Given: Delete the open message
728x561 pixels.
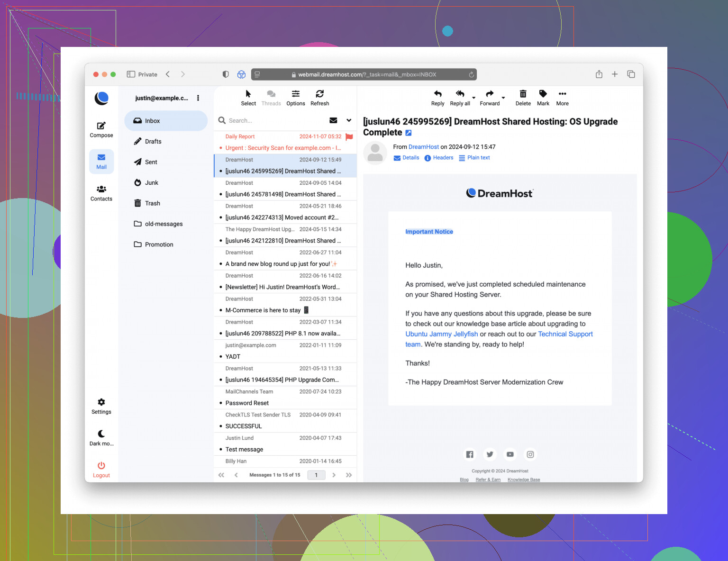Looking at the screenshot, I should (523, 98).
